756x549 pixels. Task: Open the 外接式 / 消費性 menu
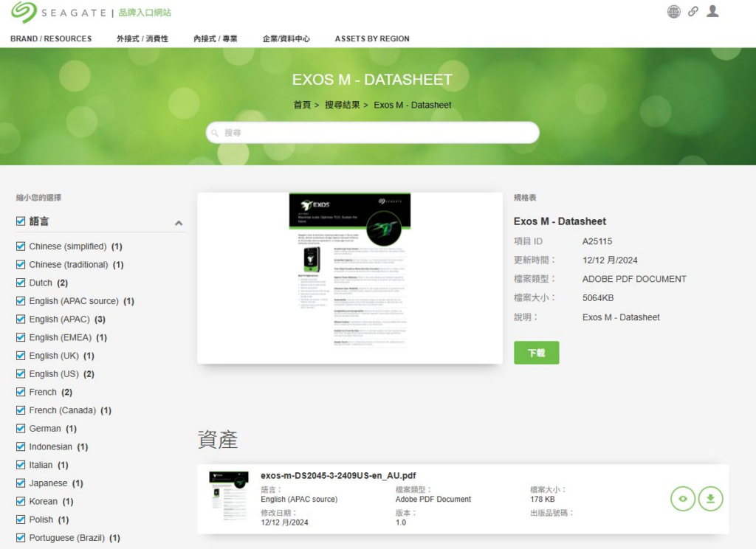[142, 38]
